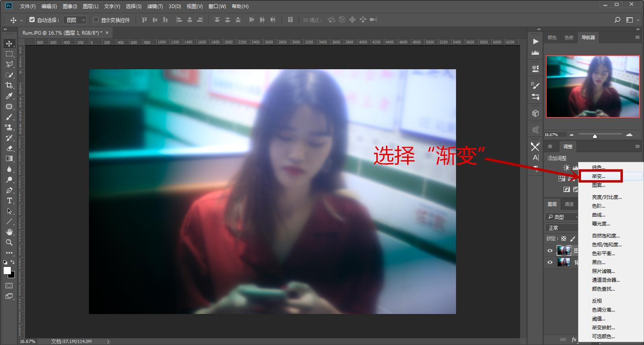Screen dimensions: 644x345
Task: Click the Brightness/Contrast sun adjustment icon
Action: 566,167
